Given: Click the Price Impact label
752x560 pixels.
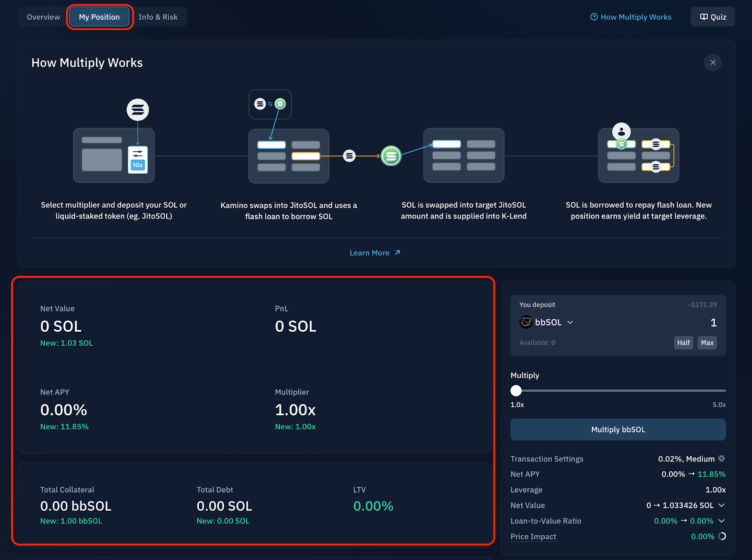Looking at the screenshot, I should [x=533, y=537].
